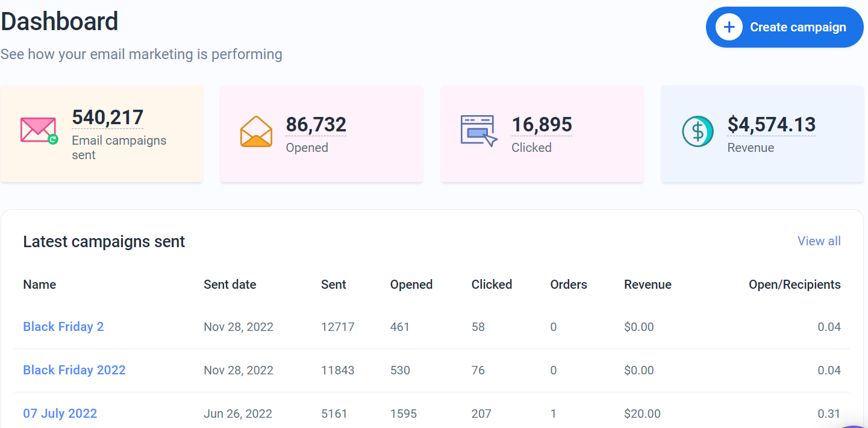Image resolution: width=868 pixels, height=428 pixels.
Task: Open View all campaigns link
Action: (819, 241)
